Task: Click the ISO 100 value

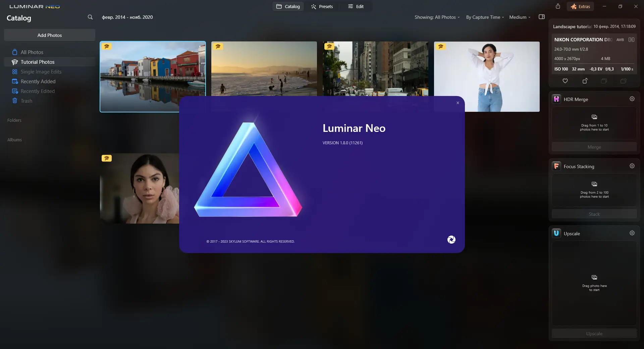Action: 561,69
